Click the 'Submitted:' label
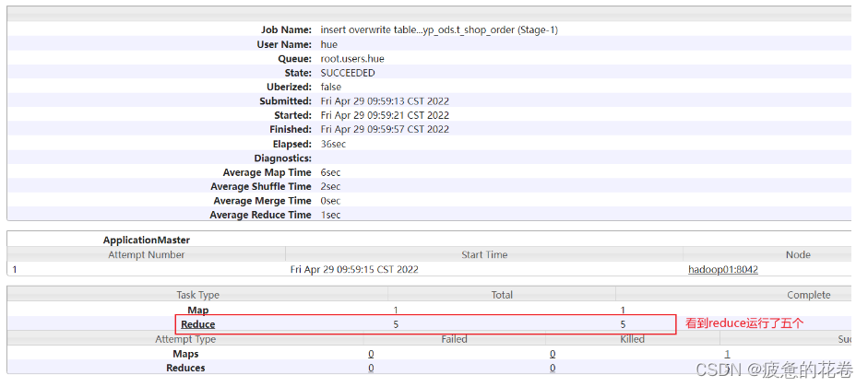 point(286,101)
